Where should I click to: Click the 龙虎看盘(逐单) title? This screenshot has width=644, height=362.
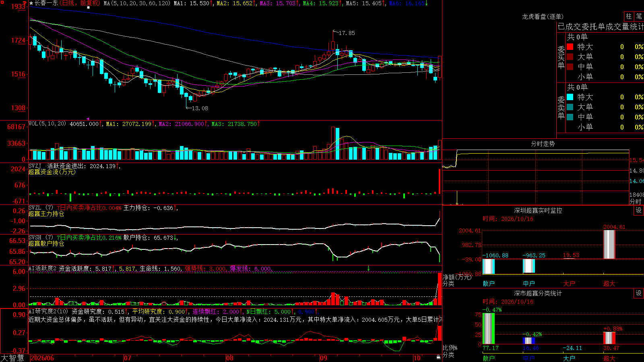pos(543,16)
